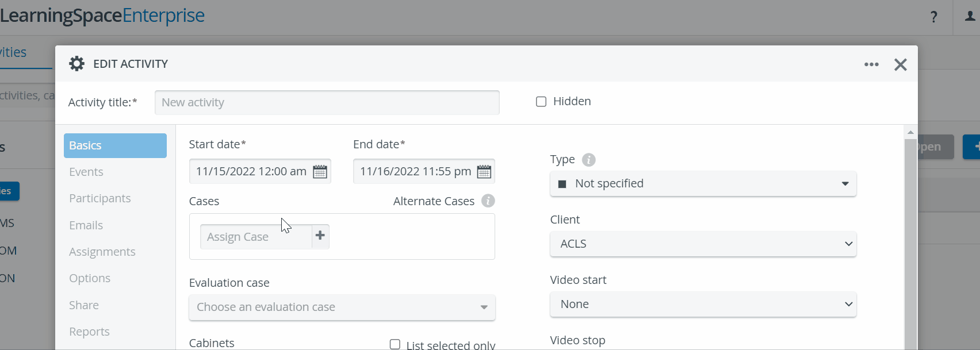Click the help question mark icon

point(934,17)
